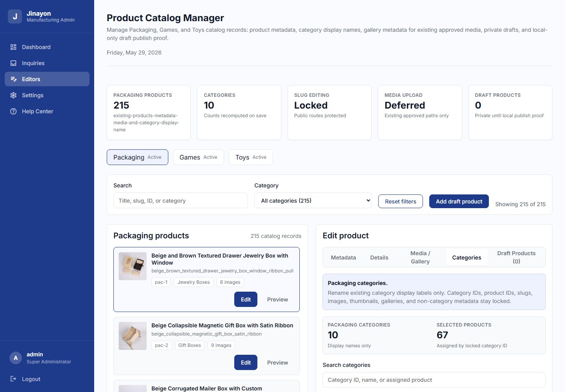Click the Beige Corrugated Mailer Box title
This screenshot has height=392, width=565.
click(207, 388)
